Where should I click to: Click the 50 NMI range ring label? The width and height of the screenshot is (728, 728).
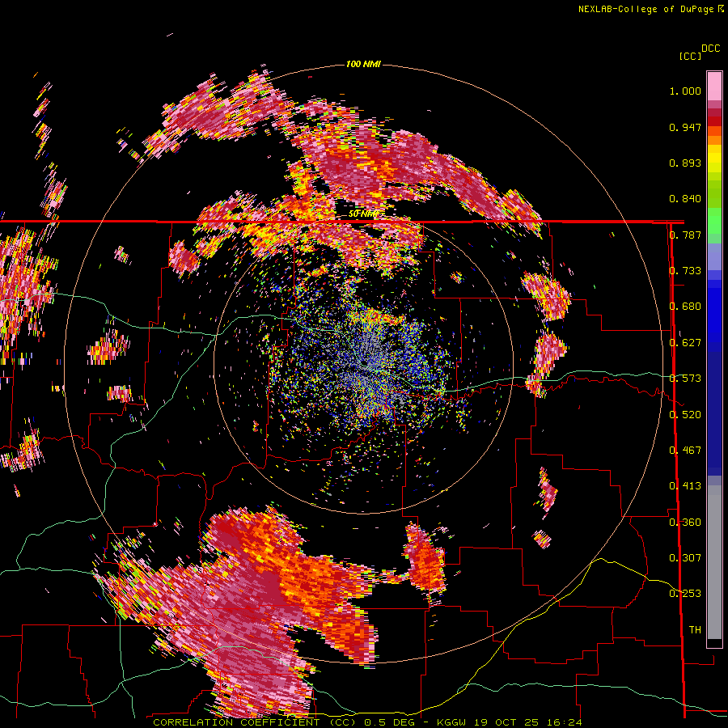click(363, 214)
